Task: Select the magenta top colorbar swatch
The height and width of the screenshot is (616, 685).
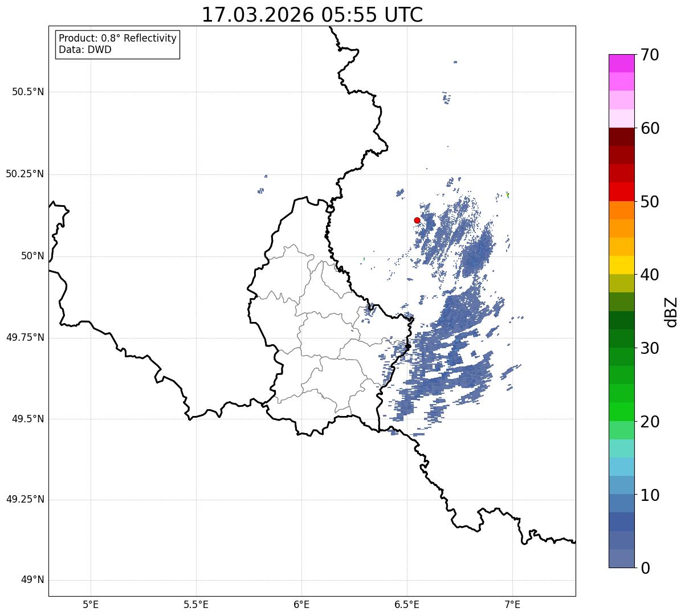Action: coord(621,63)
